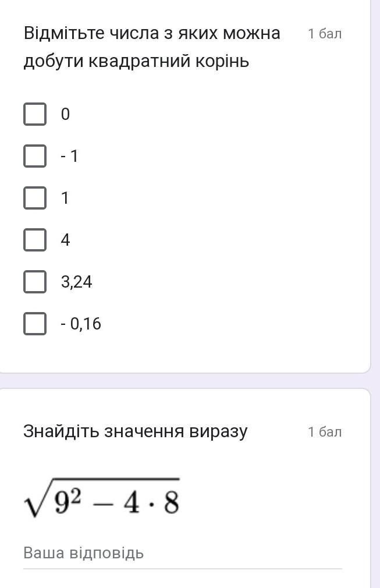Click the '1 бал' label on checkbox question
Screen dimensions: 380x588
click(325, 34)
